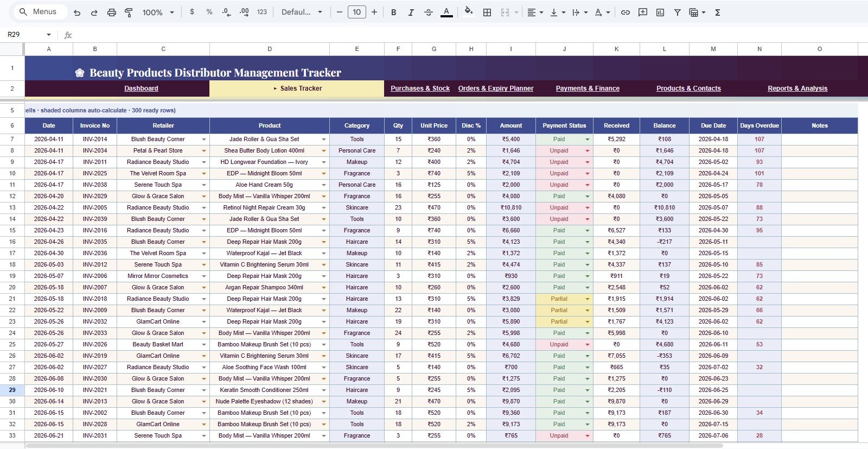Click the font size field
868x449 pixels.
click(356, 12)
